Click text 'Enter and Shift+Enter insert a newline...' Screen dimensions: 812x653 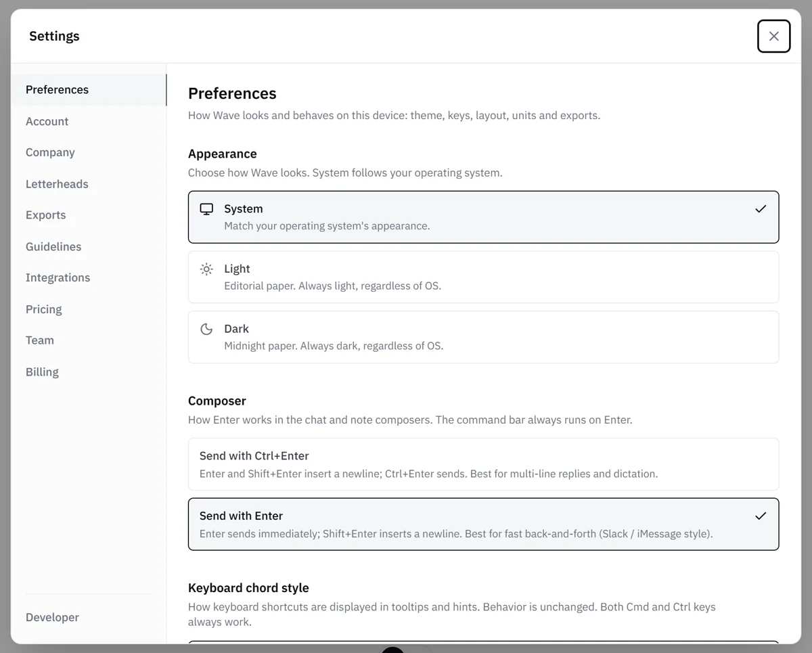tap(428, 474)
